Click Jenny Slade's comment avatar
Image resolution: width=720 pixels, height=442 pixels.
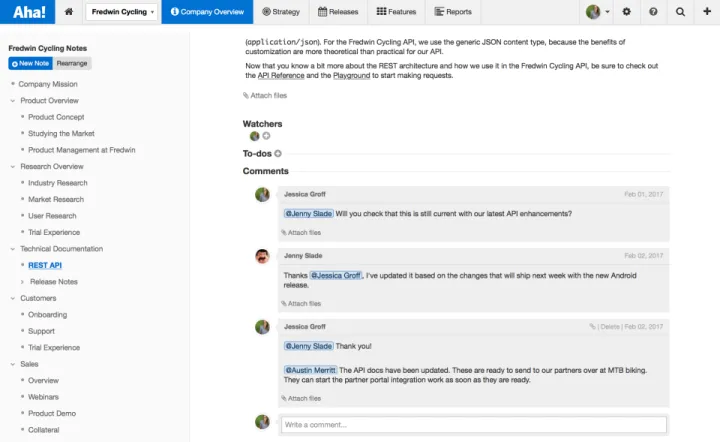coord(262,256)
